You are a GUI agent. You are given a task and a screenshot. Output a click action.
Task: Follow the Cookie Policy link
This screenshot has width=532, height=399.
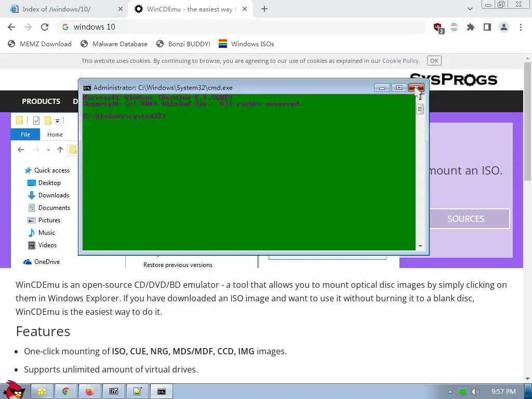401,61
